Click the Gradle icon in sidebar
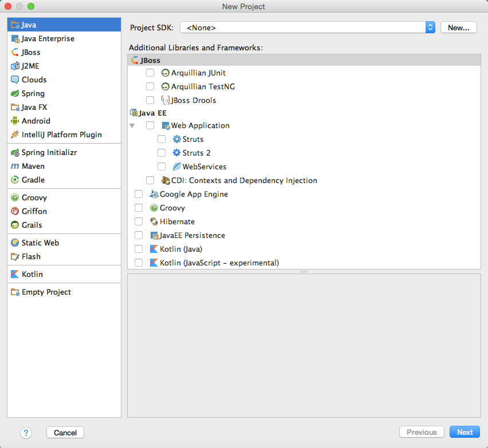488x448 pixels. tap(15, 180)
